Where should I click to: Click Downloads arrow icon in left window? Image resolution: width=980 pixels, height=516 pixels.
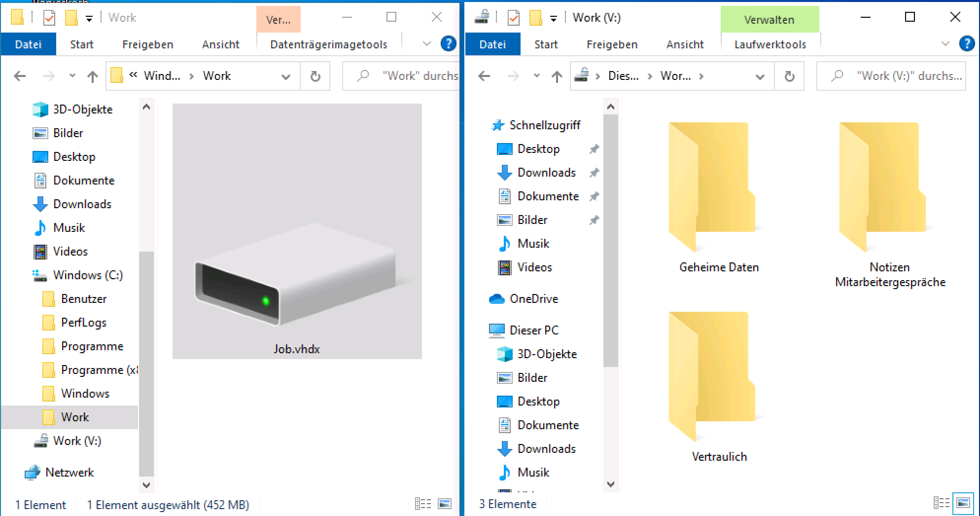(40, 204)
